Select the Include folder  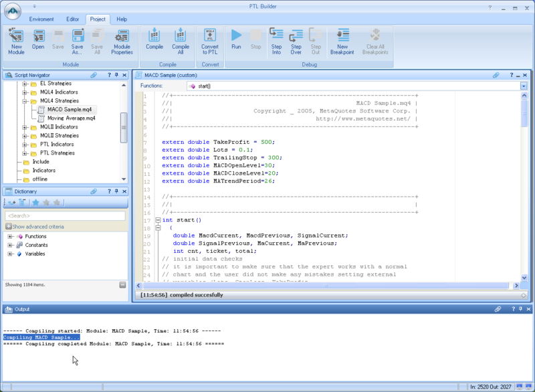pyautogui.click(x=41, y=162)
